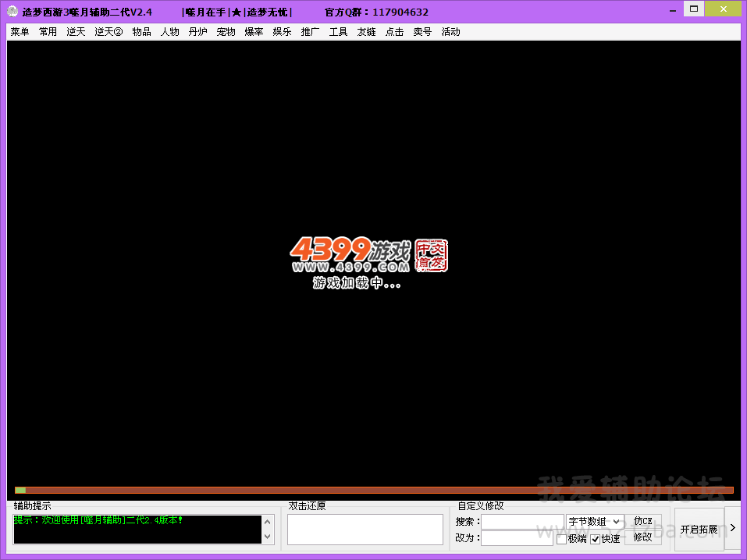Open the 人物 menu
Image resolution: width=747 pixels, height=560 pixels.
(x=169, y=32)
